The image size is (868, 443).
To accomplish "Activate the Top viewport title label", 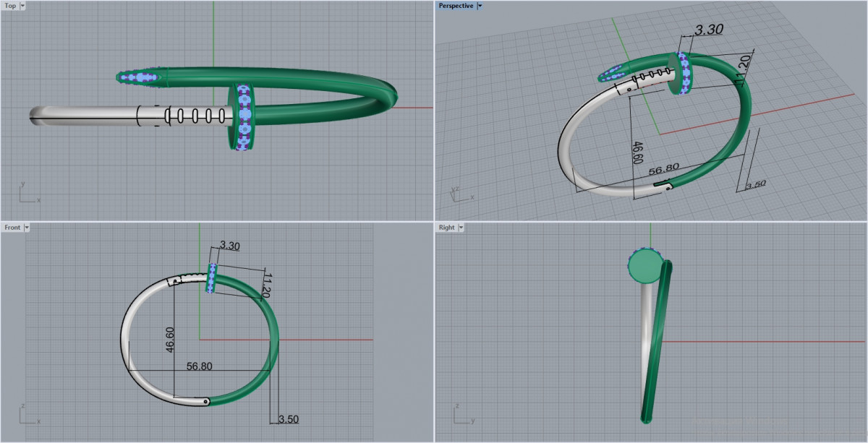I will point(10,6).
